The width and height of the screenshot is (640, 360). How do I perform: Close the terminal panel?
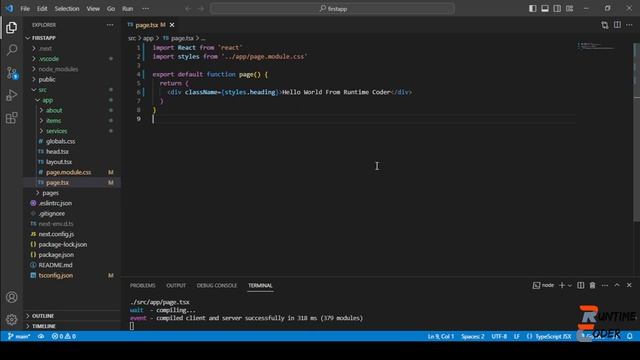(x=629, y=285)
